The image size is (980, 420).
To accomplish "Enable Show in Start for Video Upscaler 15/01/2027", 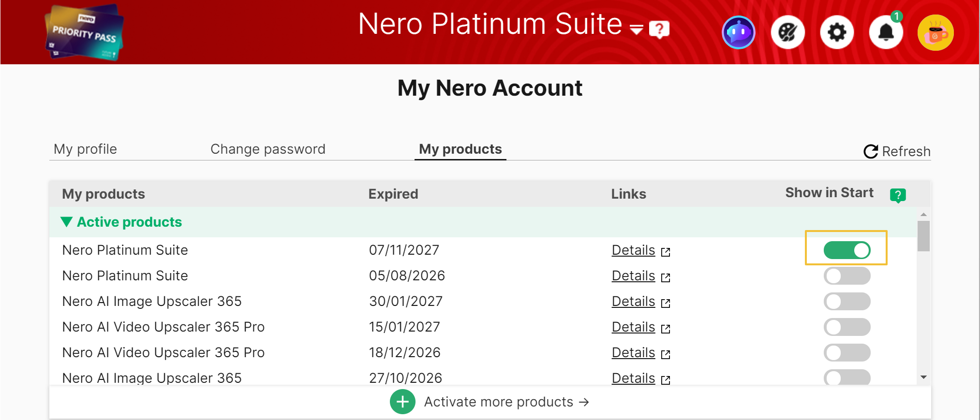I will pyautogui.click(x=847, y=327).
